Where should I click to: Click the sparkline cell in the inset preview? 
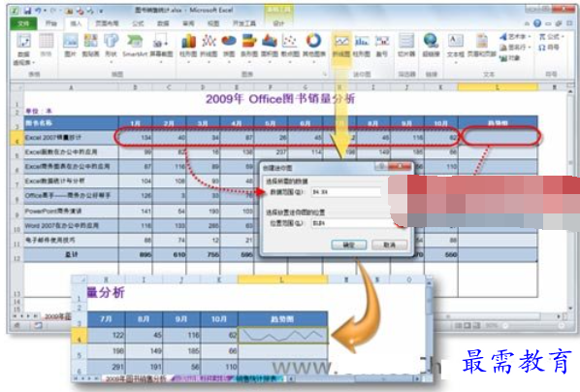[282, 335]
